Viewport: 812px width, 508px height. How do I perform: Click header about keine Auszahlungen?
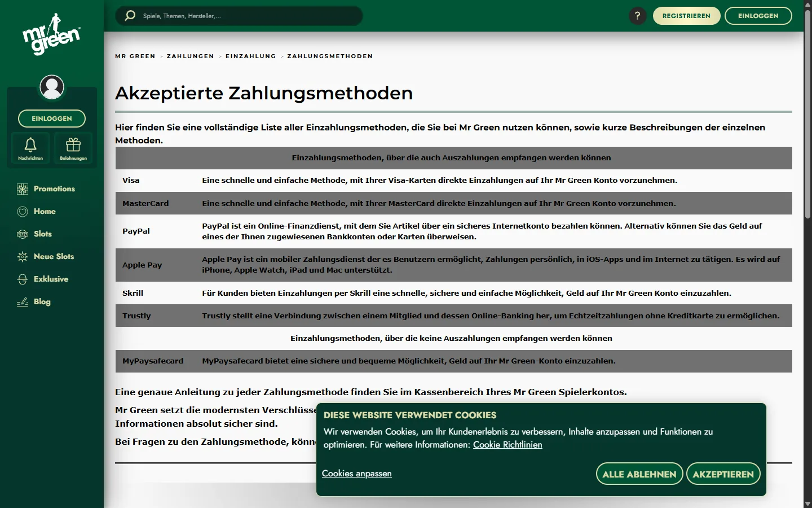coord(451,339)
